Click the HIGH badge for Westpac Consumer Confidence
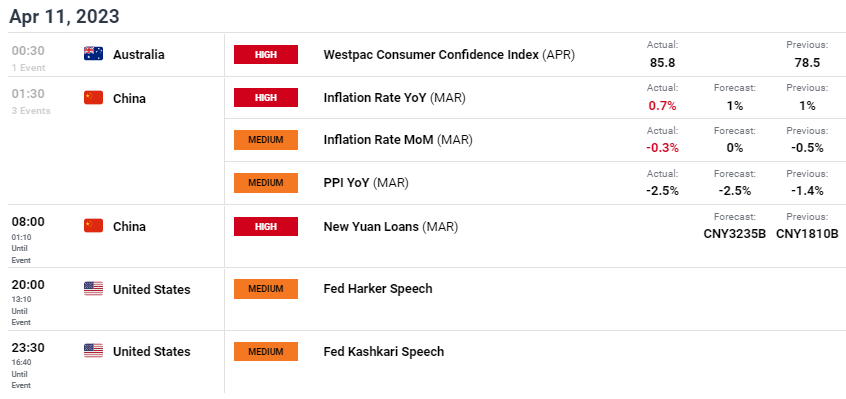 (265, 54)
